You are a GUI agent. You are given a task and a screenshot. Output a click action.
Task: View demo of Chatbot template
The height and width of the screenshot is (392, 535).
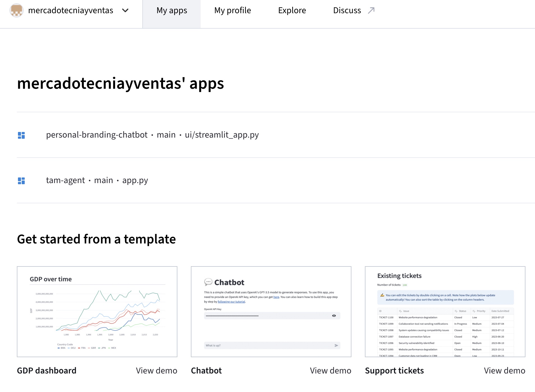(330, 371)
